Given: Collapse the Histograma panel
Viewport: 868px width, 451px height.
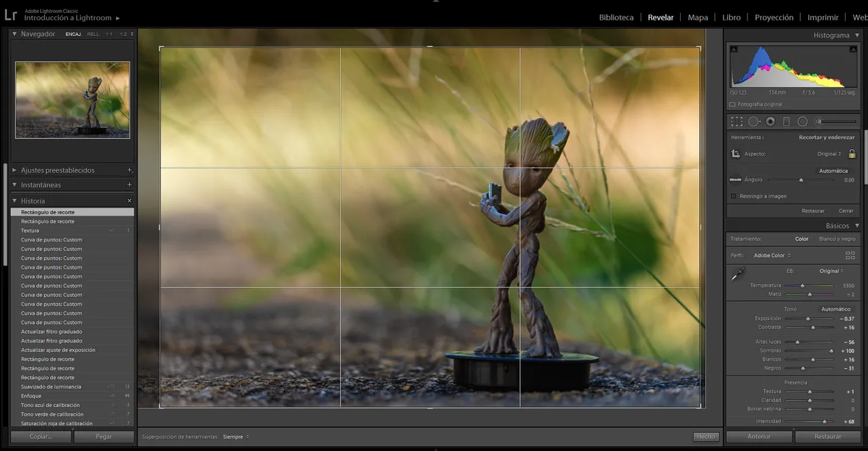Looking at the screenshot, I should [857, 35].
